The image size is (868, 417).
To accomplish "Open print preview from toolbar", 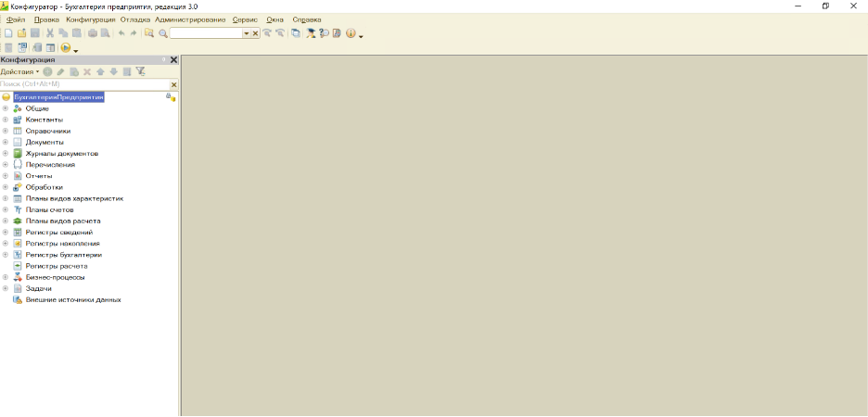I will (x=105, y=33).
